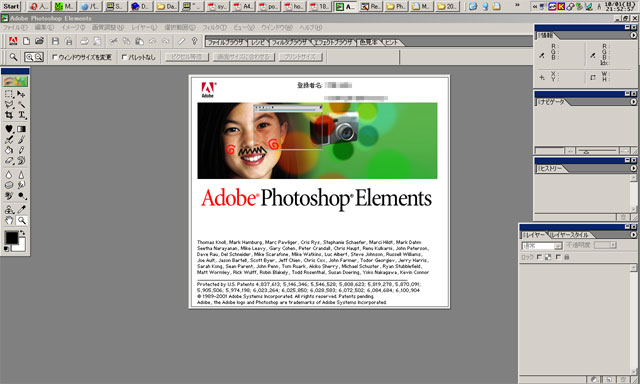Click the Save floppy disk icon
This screenshot has height=384, width=640.
click(x=56, y=41)
